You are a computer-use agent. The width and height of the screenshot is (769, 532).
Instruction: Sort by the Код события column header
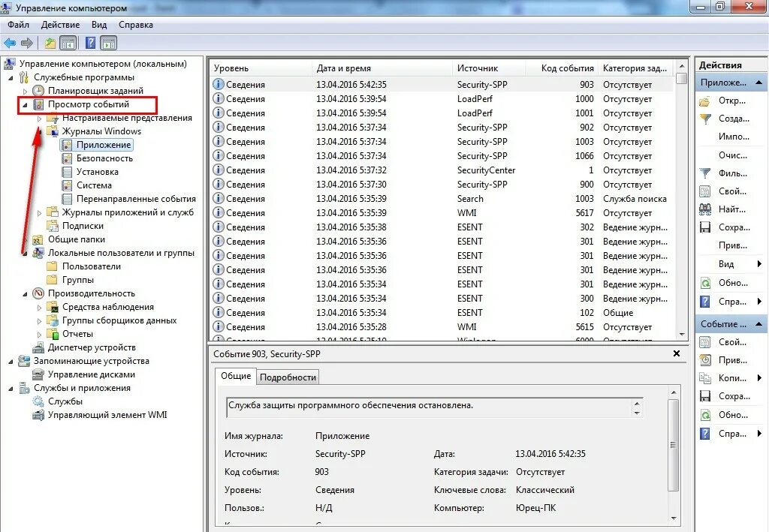[x=562, y=68]
